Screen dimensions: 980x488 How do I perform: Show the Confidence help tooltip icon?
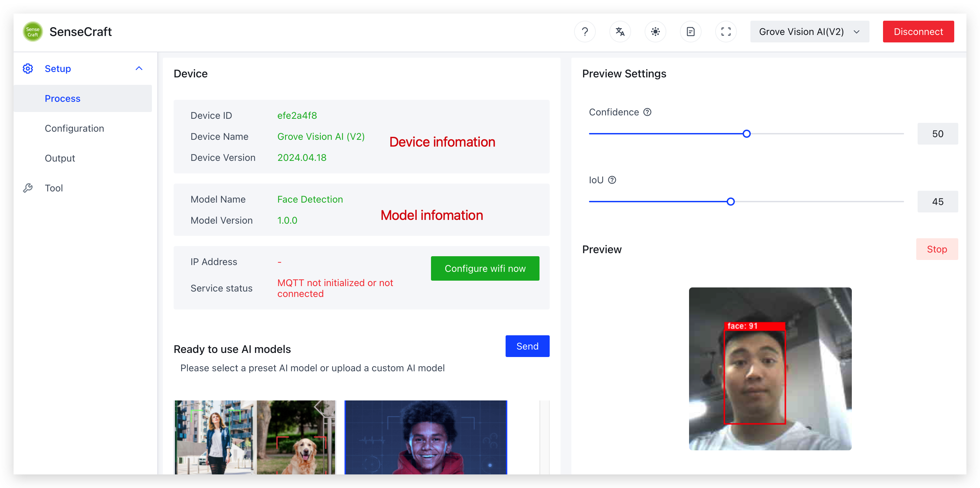[x=647, y=112]
